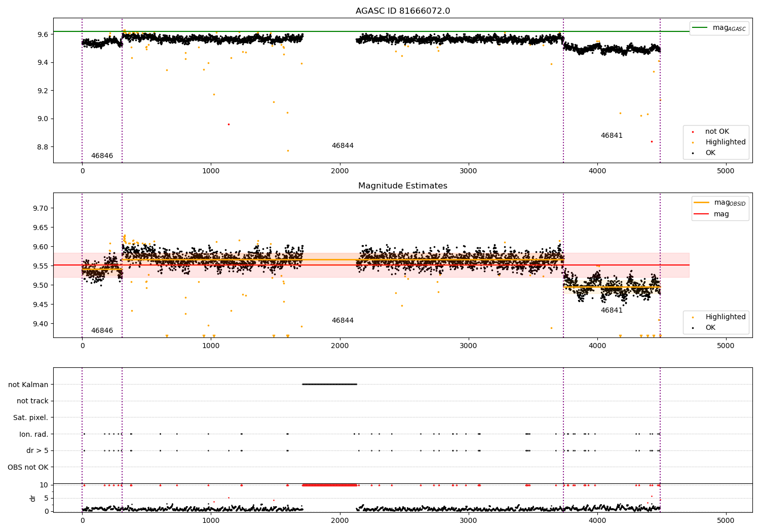Click the 9.6 tick on the top plot
The height and width of the screenshot is (532, 760).
click(43, 34)
